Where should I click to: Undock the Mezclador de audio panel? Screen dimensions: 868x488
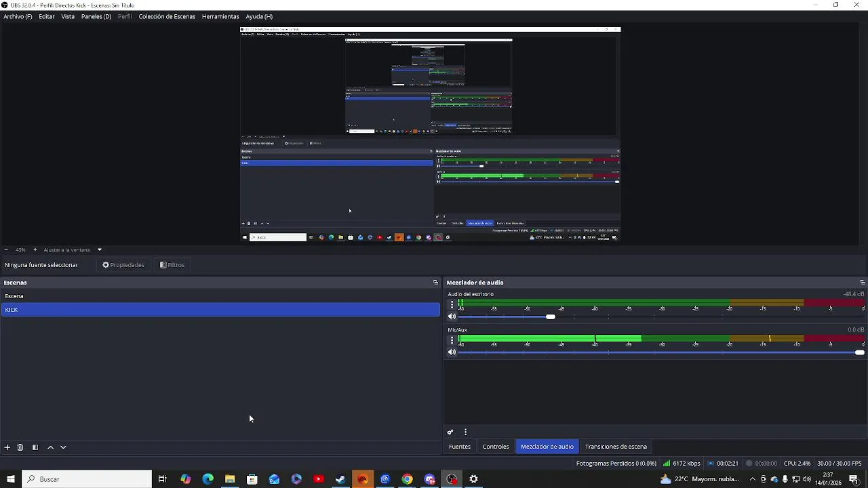pos(862,282)
